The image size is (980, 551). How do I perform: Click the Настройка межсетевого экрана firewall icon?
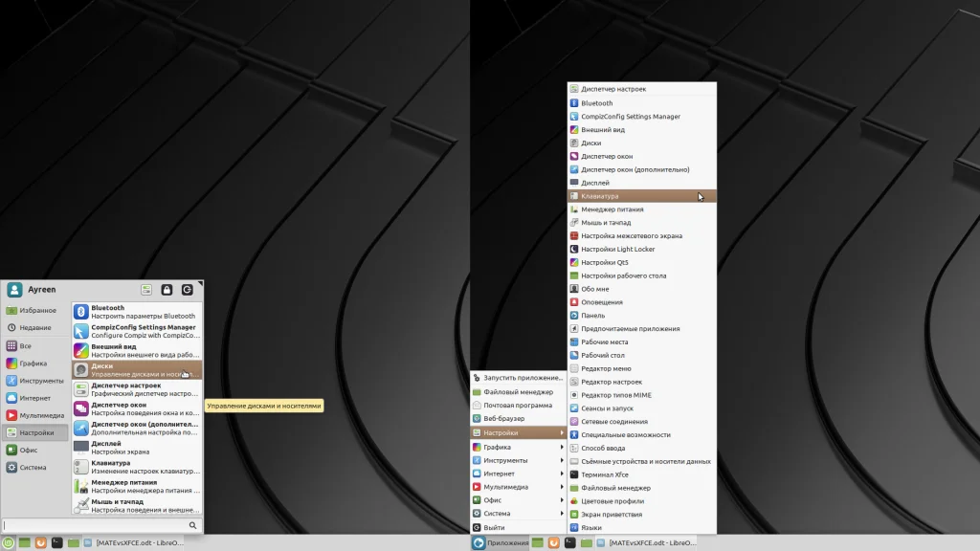[x=574, y=236]
